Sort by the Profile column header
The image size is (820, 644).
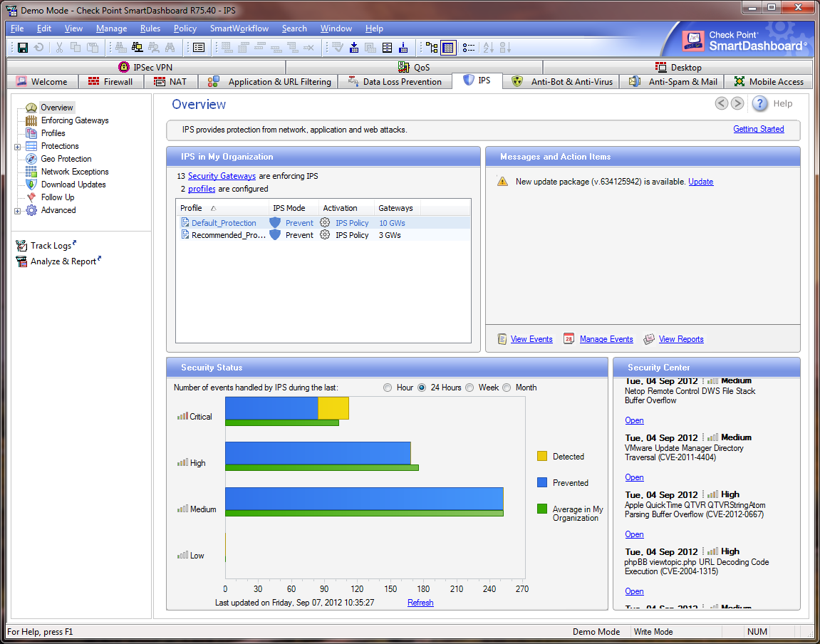click(x=222, y=208)
